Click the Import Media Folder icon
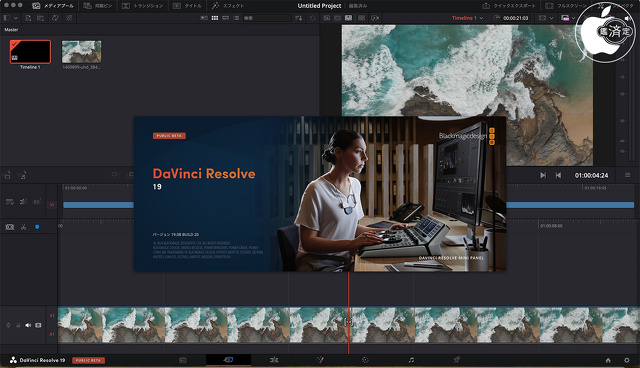Viewport: 640px width, 368px height. tap(40, 18)
